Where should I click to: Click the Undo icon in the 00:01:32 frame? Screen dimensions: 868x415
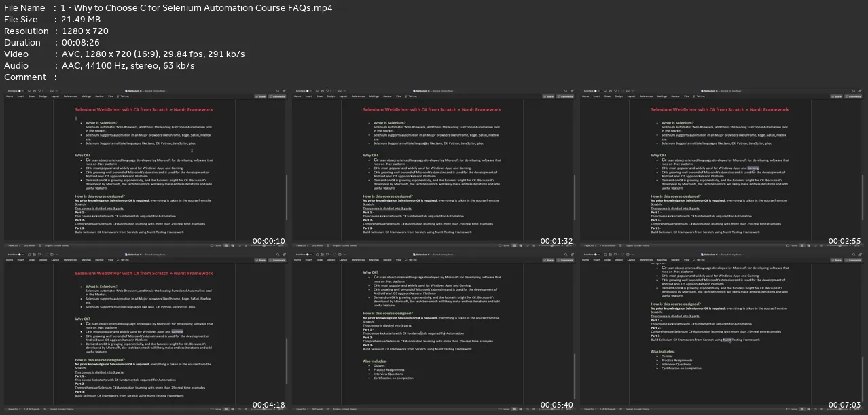(327, 91)
